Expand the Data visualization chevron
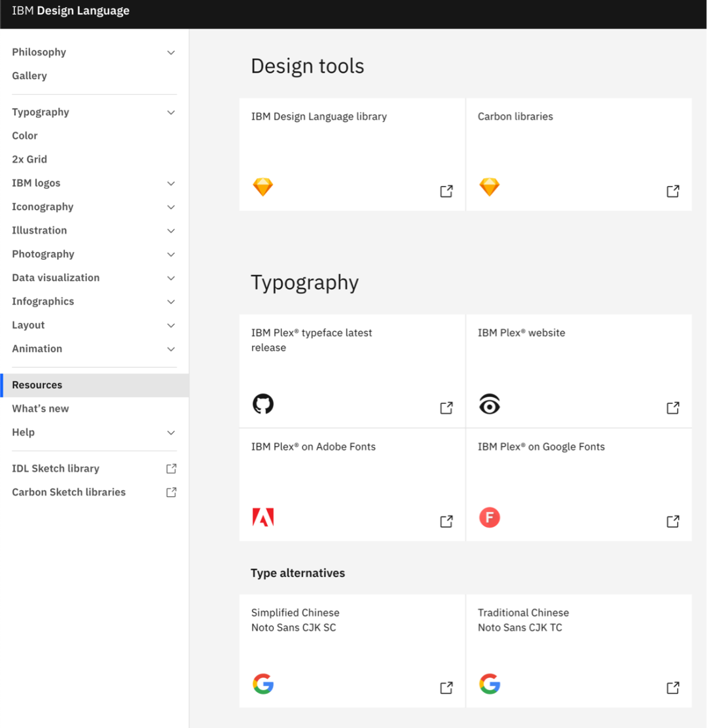The width and height of the screenshot is (707, 728). pyautogui.click(x=172, y=278)
